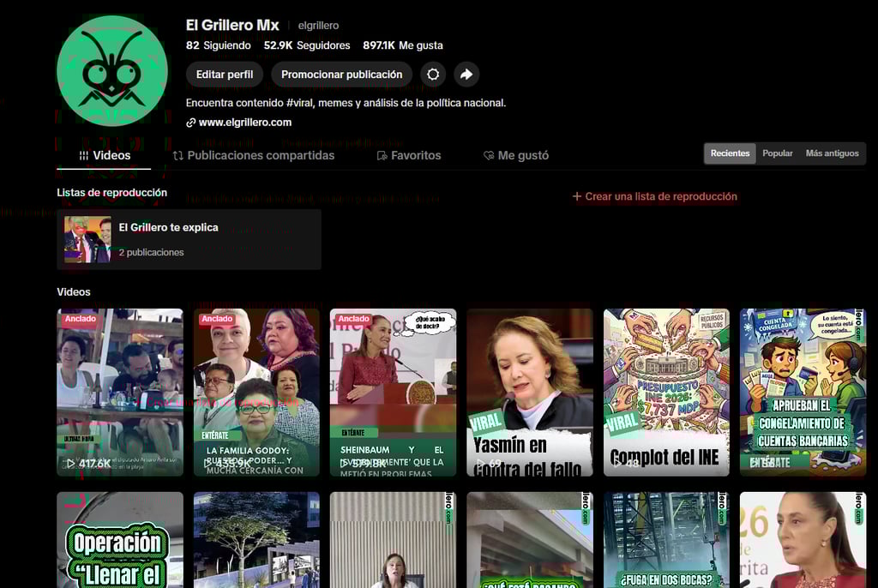Open 52.9K Seguidores list

tap(307, 45)
